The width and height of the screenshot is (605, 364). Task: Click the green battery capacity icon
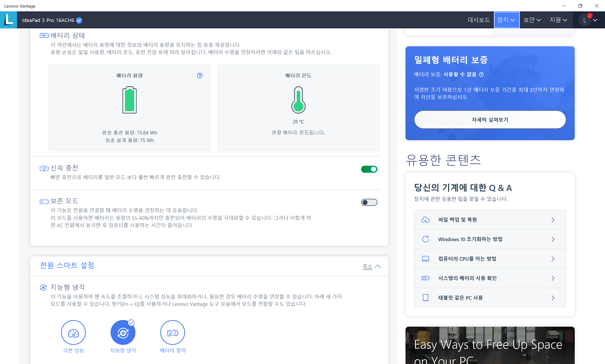130,100
